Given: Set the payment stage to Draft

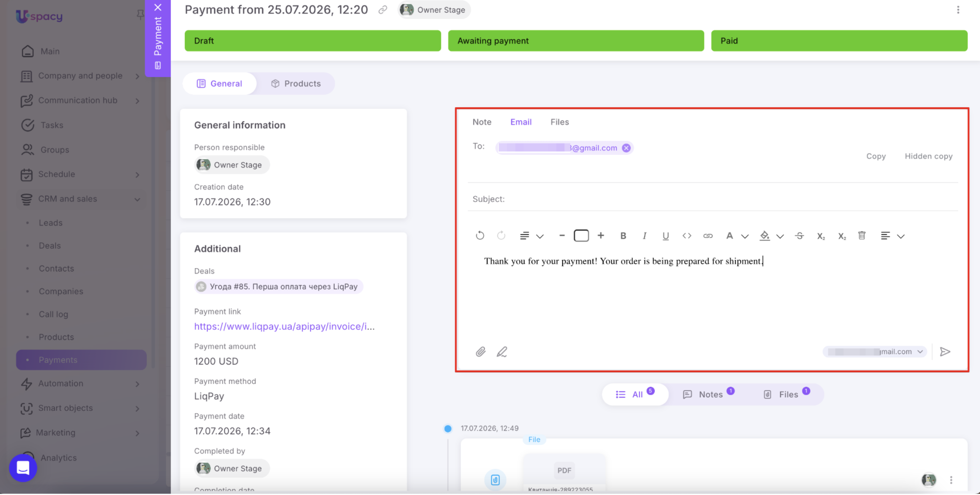Looking at the screenshot, I should coord(313,41).
